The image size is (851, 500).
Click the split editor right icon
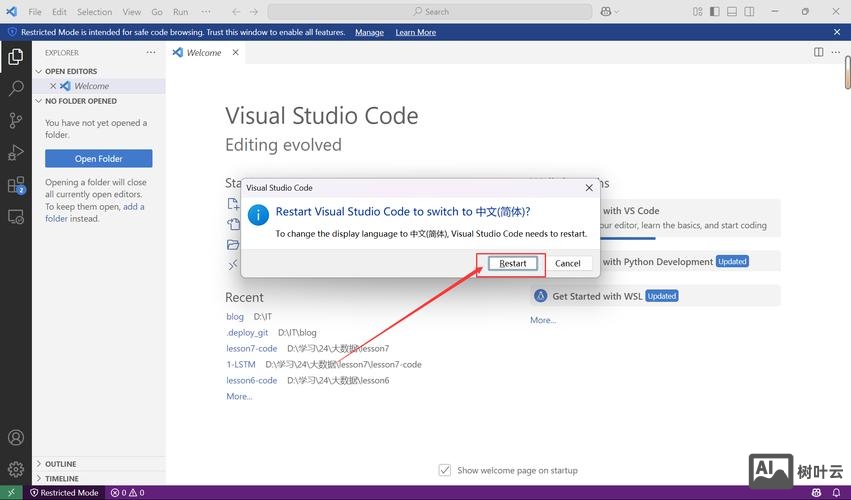coord(818,52)
